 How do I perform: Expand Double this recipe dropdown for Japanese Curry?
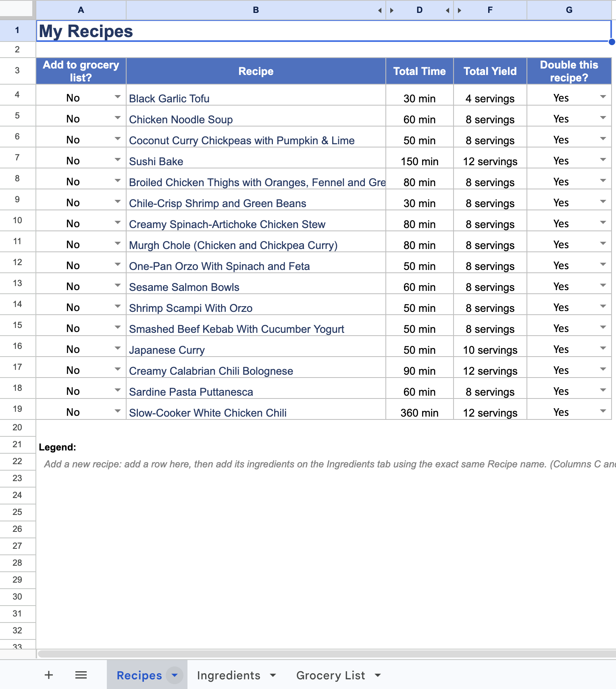click(x=603, y=348)
